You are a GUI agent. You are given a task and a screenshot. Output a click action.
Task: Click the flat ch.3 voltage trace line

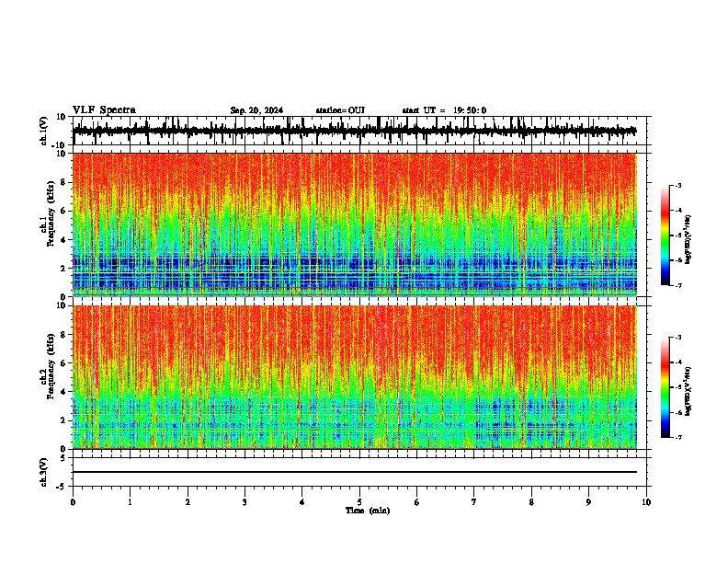tap(355, 472)
